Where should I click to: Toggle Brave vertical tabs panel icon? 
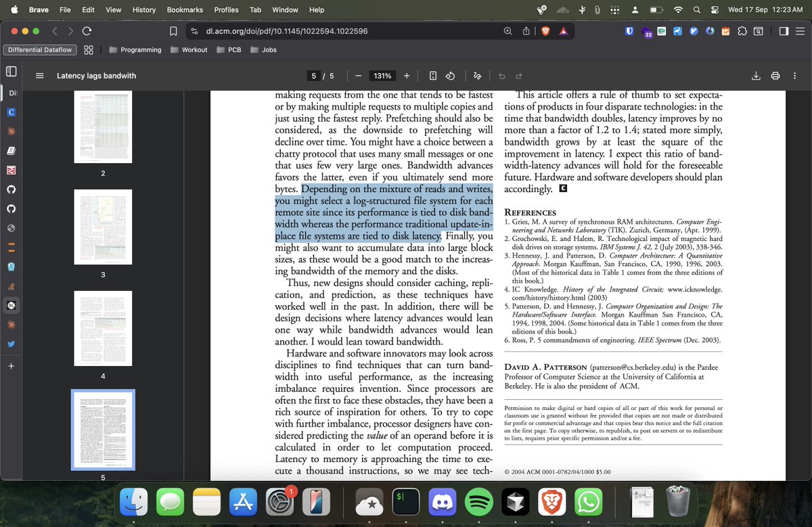[11, 71]
